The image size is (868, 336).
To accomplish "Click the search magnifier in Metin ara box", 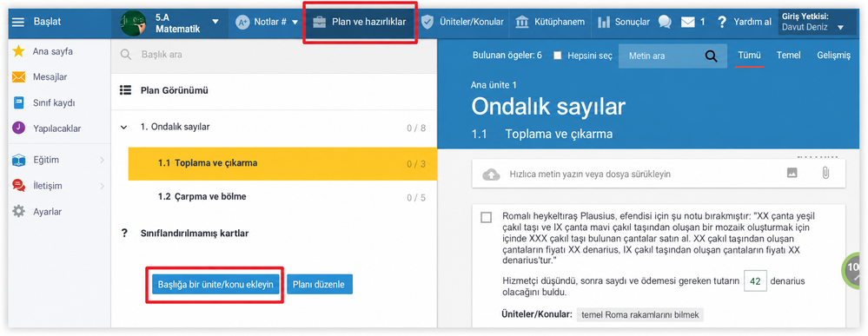I will click(711, 56).
